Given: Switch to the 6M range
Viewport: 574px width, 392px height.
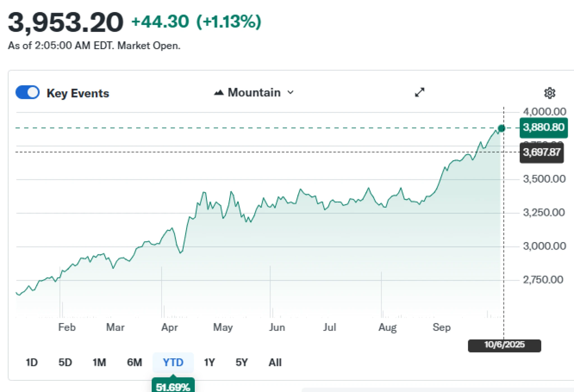Looking at the screenshot, I should [x=135, y=363].
